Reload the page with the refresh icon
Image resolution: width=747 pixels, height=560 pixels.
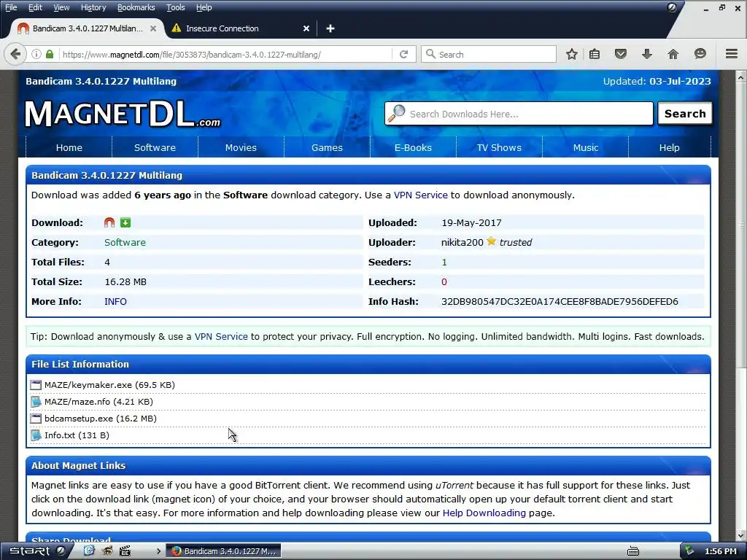click(x=403, y=54)
